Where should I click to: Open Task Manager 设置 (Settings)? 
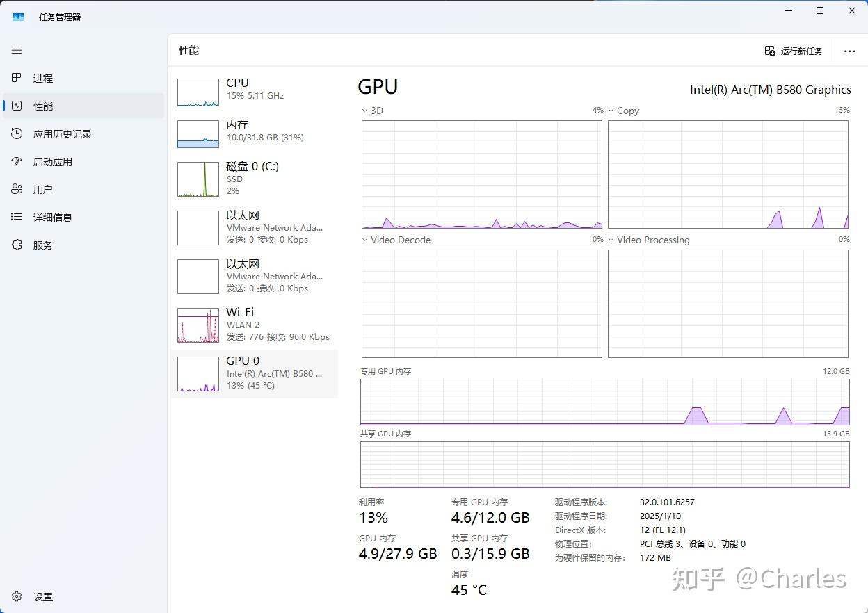coord(42,596)
